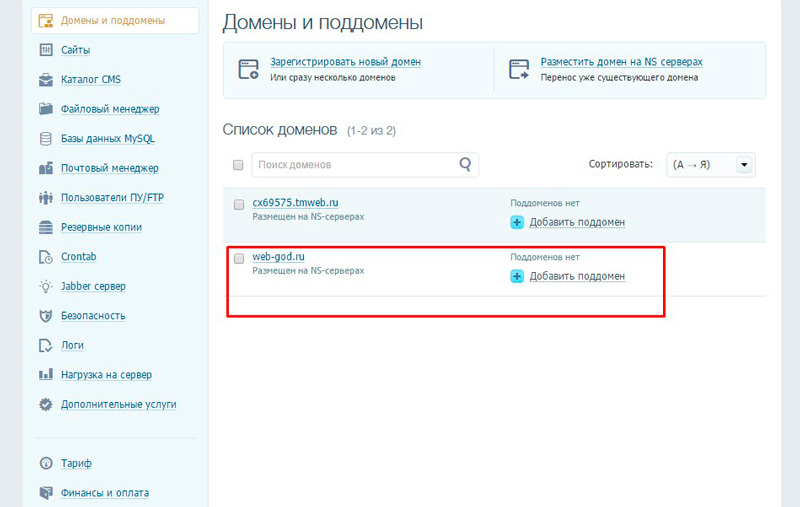Screen dimensions: 800x507
Task: Open the Почтовый менеджер menu item
Action: tap(110, 168)
